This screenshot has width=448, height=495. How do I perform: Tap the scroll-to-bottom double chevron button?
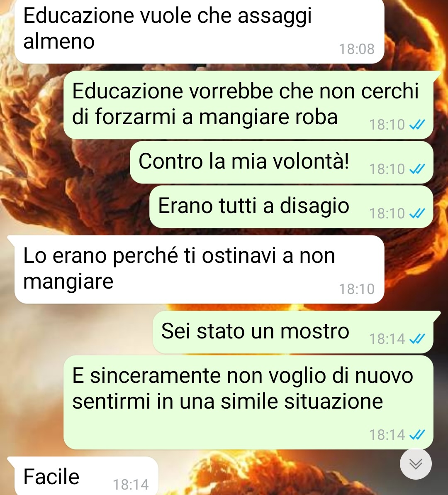(416, 464)
